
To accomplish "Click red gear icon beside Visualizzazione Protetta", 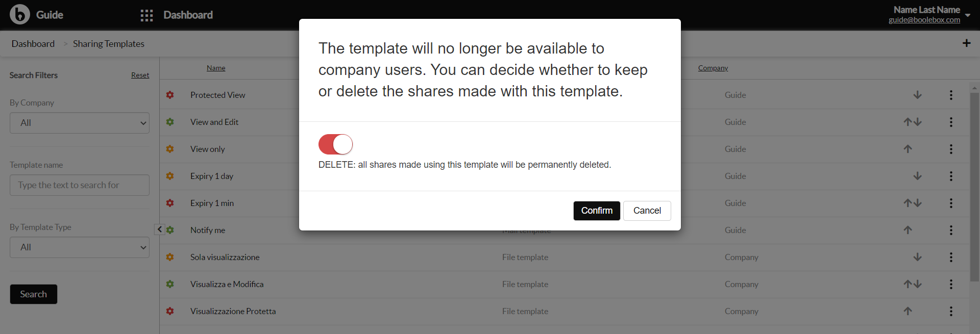I will pyautogui.click(x=170, y=311).
